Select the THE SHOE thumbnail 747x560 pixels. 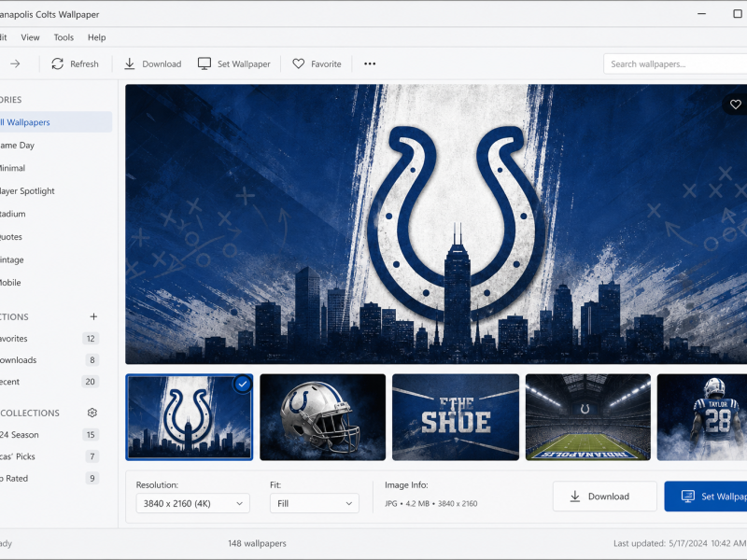[456, 417]
